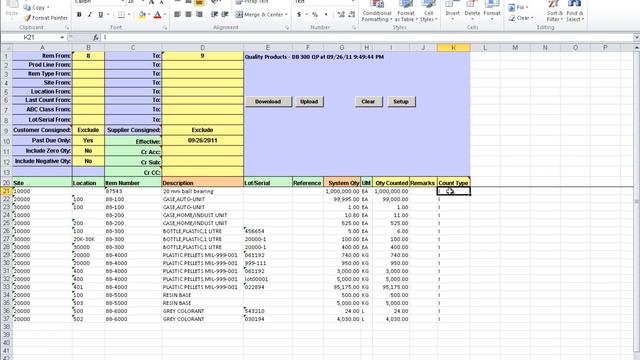Click Delete cells button

click(472, 11)
